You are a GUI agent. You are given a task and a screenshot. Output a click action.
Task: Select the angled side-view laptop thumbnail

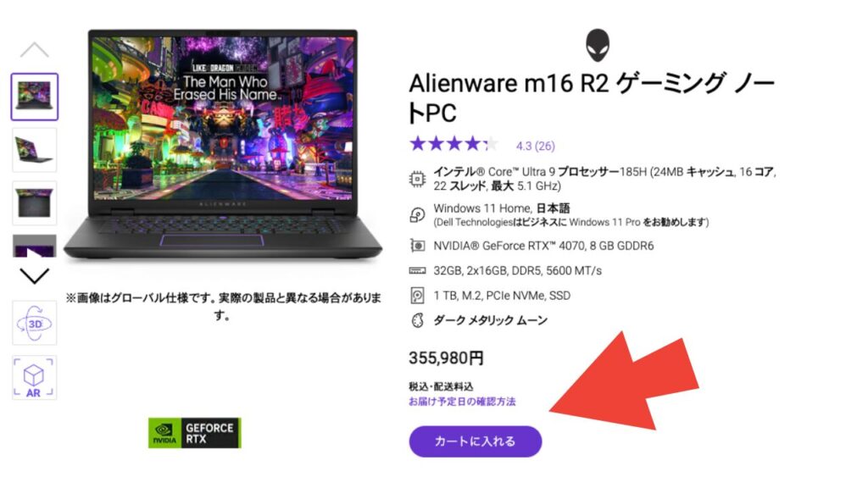(x=34, y=150)
